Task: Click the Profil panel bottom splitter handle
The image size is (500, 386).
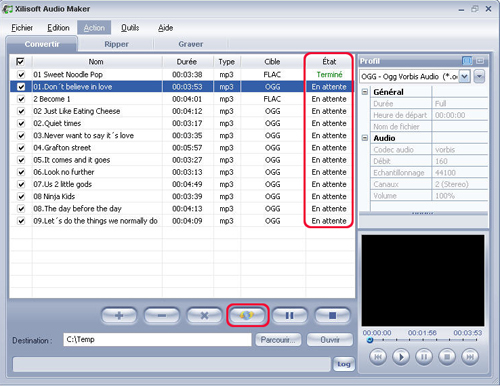Action: coord(423,213)
